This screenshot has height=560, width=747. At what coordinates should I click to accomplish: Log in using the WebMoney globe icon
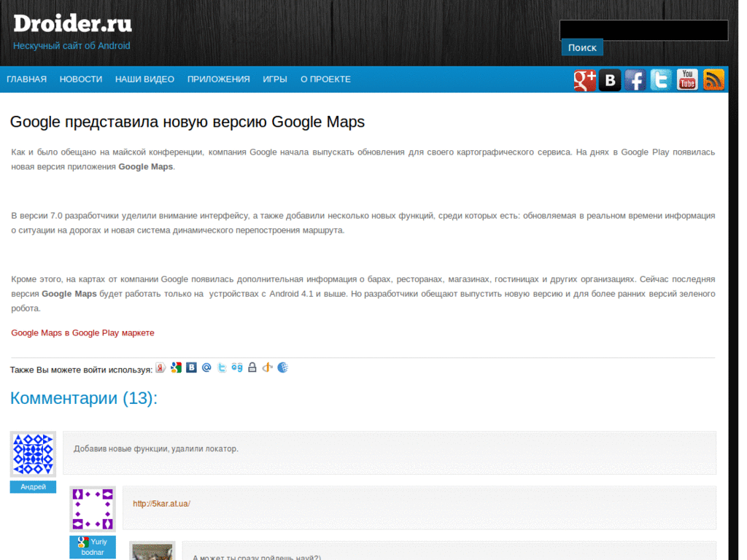(282, 367)
